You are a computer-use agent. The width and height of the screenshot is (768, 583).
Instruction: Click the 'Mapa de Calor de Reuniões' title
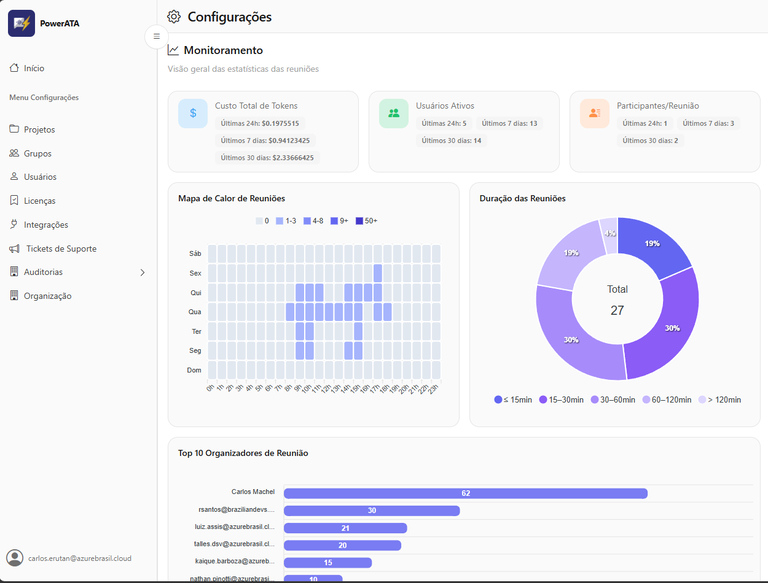(232, 198)
